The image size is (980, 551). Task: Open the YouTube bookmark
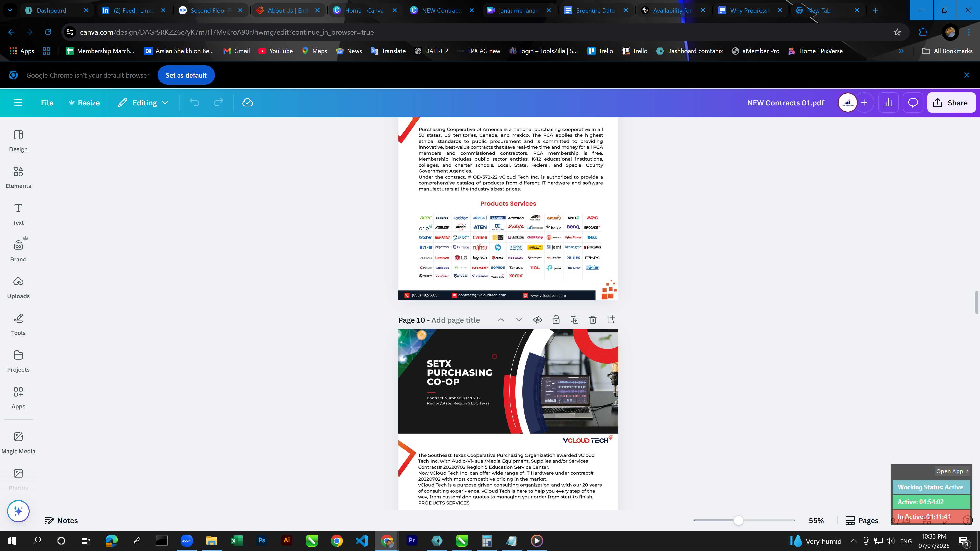(x=275, y=51)
